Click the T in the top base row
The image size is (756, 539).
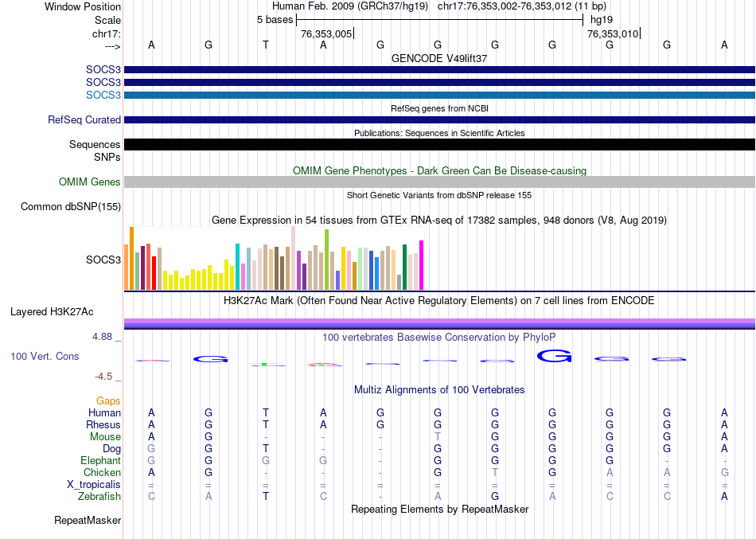pos(266,45)
